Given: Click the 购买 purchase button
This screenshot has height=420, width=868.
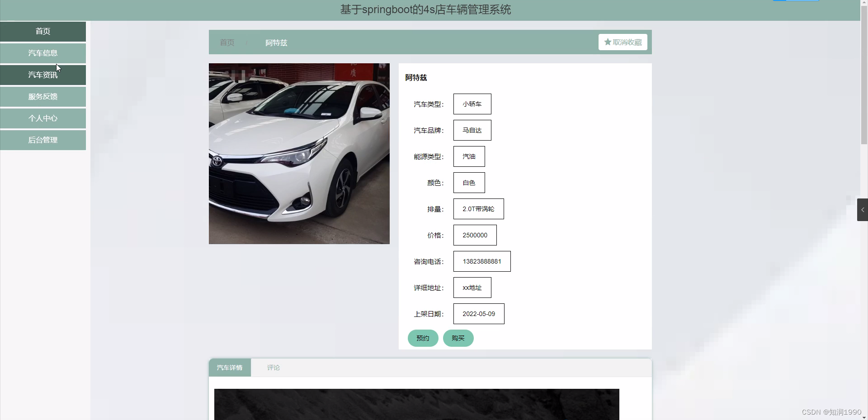Looking at the screenshot, I should point(458,338).
